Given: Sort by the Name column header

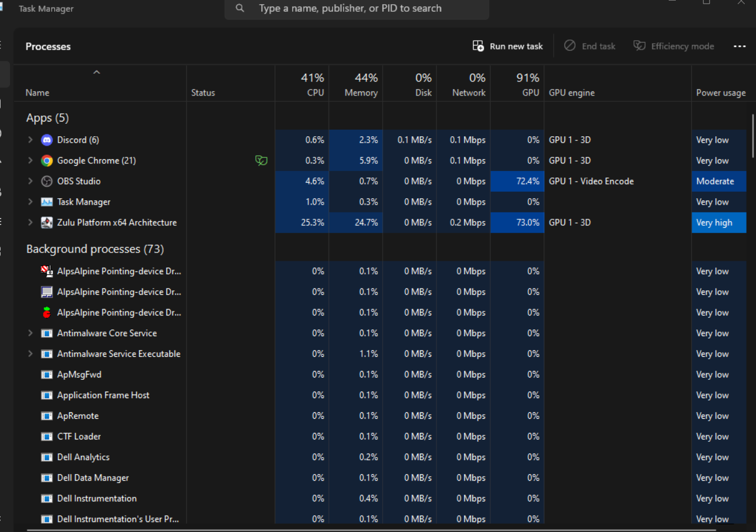Looking at the screenshot, I should [x=100, y=83].
